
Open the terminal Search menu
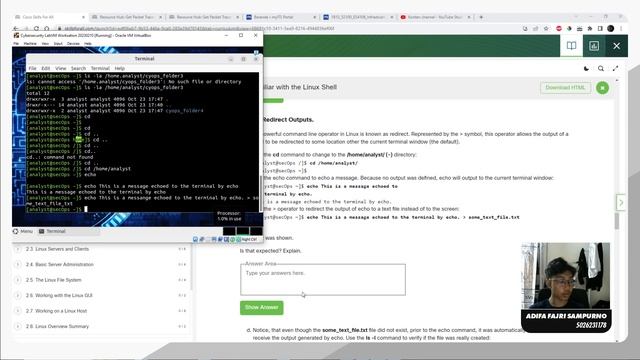click(78, 69)
